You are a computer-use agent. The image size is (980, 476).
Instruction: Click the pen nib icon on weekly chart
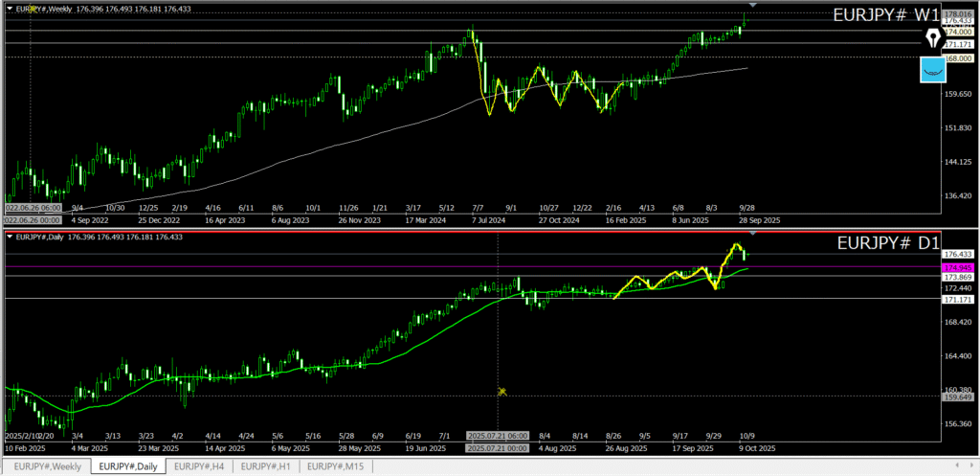tap(933, 39)
